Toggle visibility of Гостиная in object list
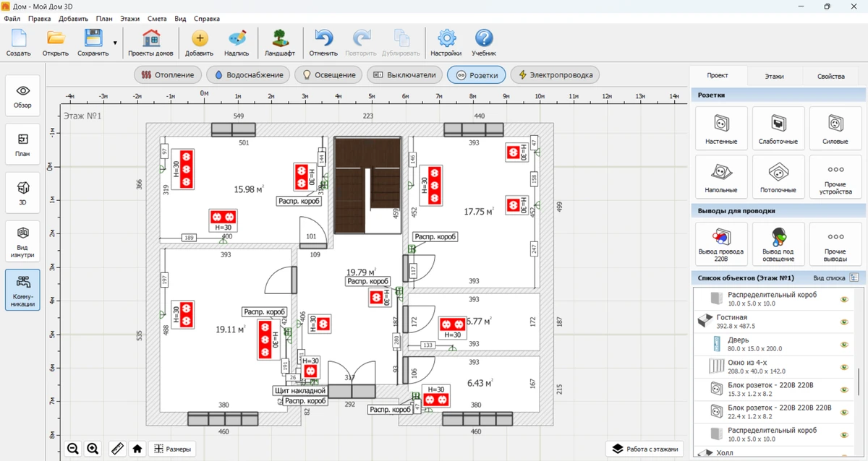 [x=843, y=322]
